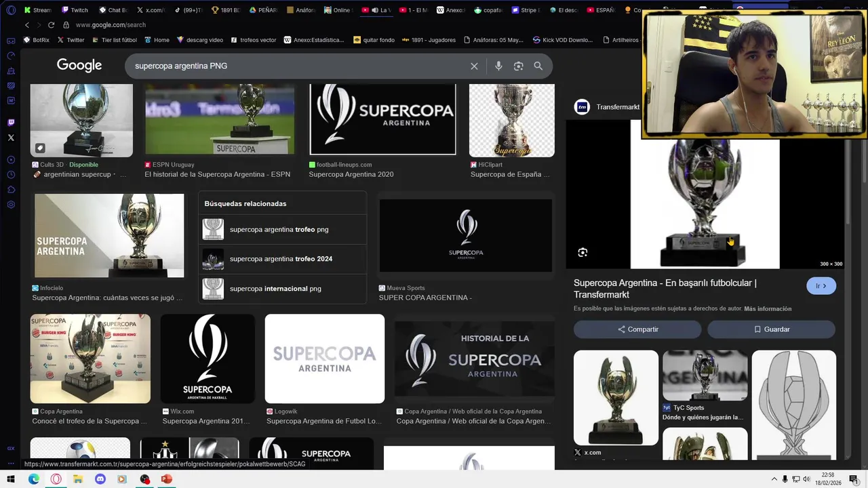Open Transfermarkt title link in preview
The height and width of the screenshot is (488, 868).
pos(665,289)
